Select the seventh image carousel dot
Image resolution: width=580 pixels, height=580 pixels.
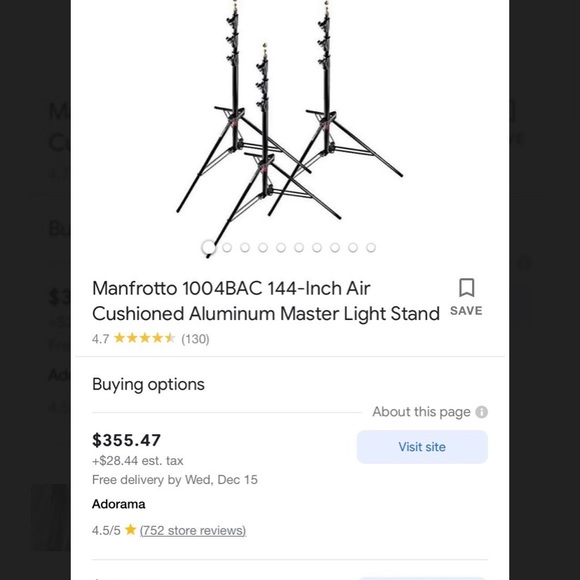pyautogui.click(x=317, y=247)
